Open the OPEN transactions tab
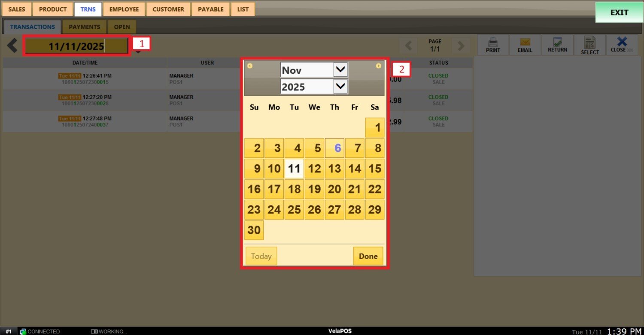644x335 pixels. [x=122, y=27]
